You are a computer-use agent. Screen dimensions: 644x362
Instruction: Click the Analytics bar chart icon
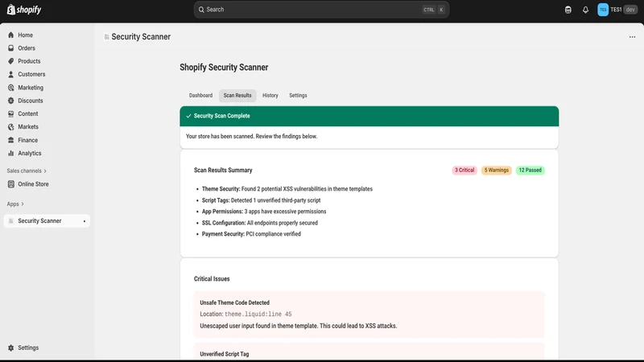point(11,153)
